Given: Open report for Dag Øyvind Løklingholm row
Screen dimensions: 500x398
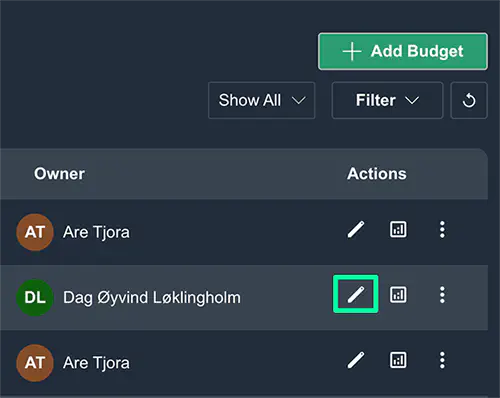Looking at the screenshot, I should pos(398,295).
